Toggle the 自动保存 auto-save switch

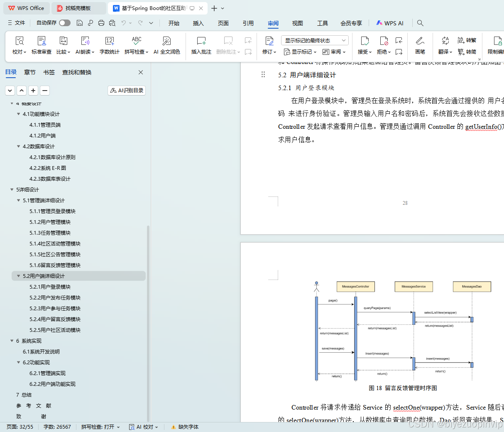65,23
